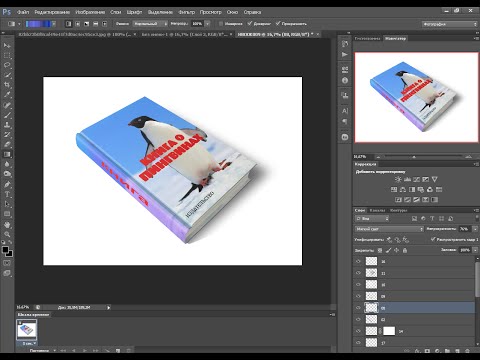The height and width of the screenshot is (360, 480).
Task: Add a Vibrance adjustment layer
Action: pyautogui.click(x=435, y=179)
